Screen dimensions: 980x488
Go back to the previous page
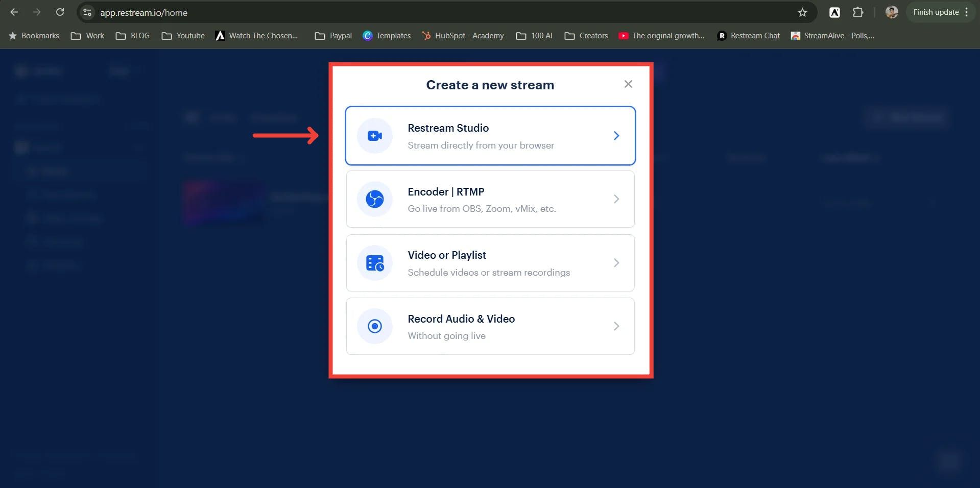14,12
